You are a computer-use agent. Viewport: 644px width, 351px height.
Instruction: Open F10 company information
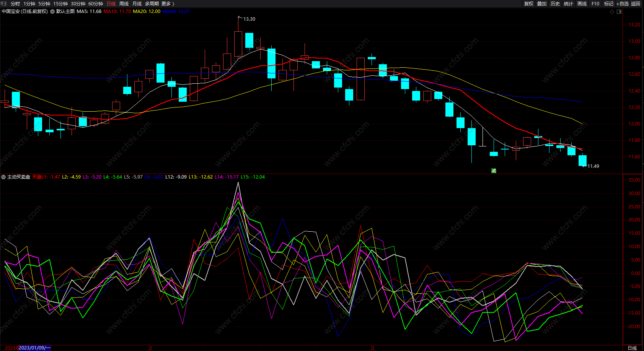(595, 3)
